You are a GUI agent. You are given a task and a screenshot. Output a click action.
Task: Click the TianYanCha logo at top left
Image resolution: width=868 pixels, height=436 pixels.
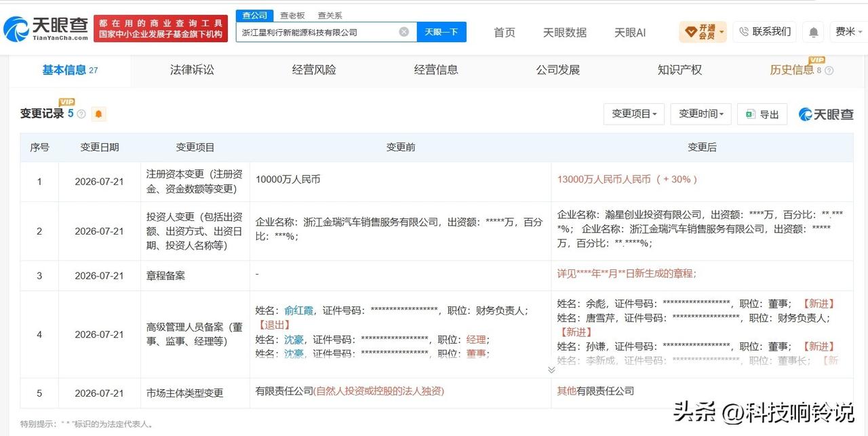tap(46, 28)
